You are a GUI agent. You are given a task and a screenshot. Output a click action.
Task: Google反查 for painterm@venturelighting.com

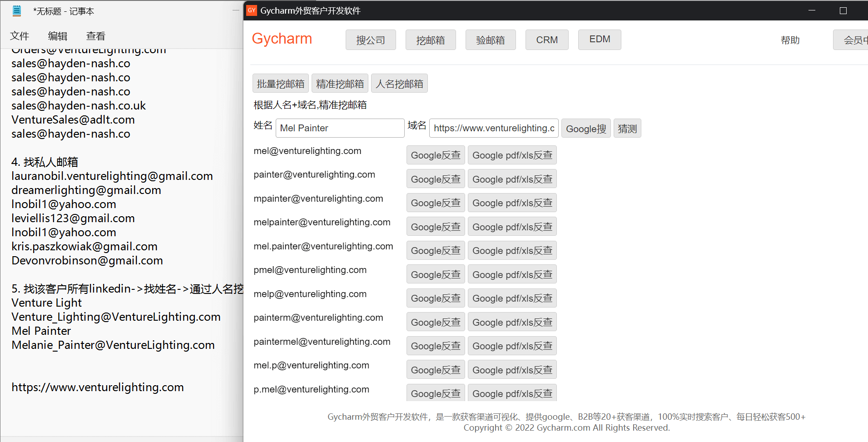[436, 322]
